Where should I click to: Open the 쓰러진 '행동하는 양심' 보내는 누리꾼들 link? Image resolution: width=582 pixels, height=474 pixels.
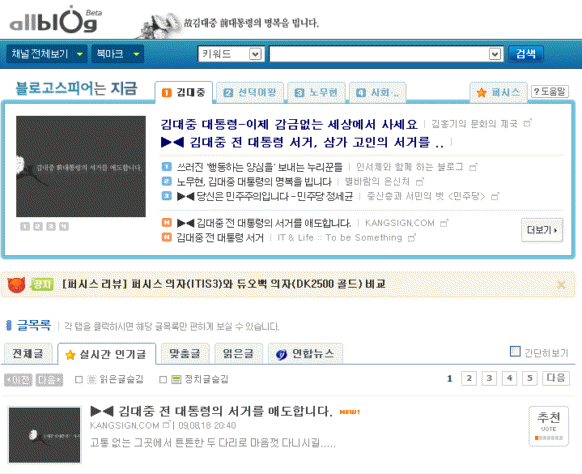259,167
